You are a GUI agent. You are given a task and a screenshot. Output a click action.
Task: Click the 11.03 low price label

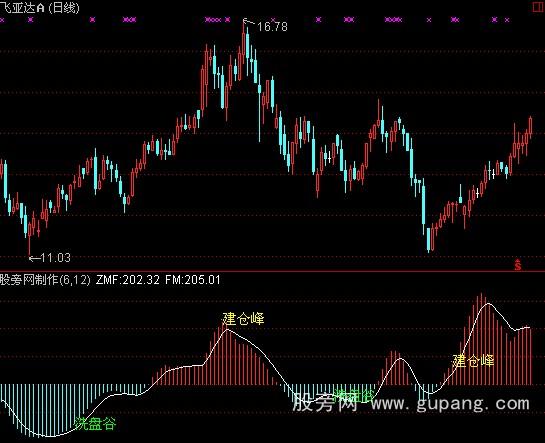tap(56, 258)
